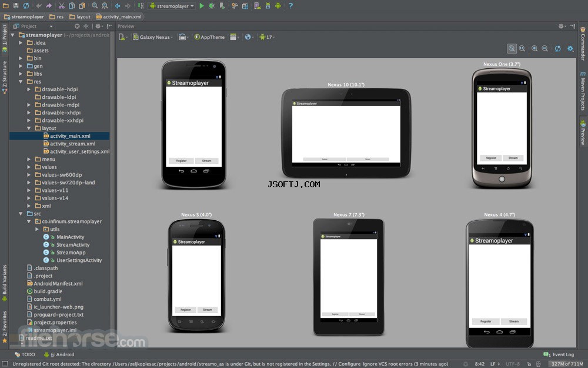Screen dimensions: 588x368
Task: Expand the drawable-hdpi folder
Action: click(x=29, y=89)
